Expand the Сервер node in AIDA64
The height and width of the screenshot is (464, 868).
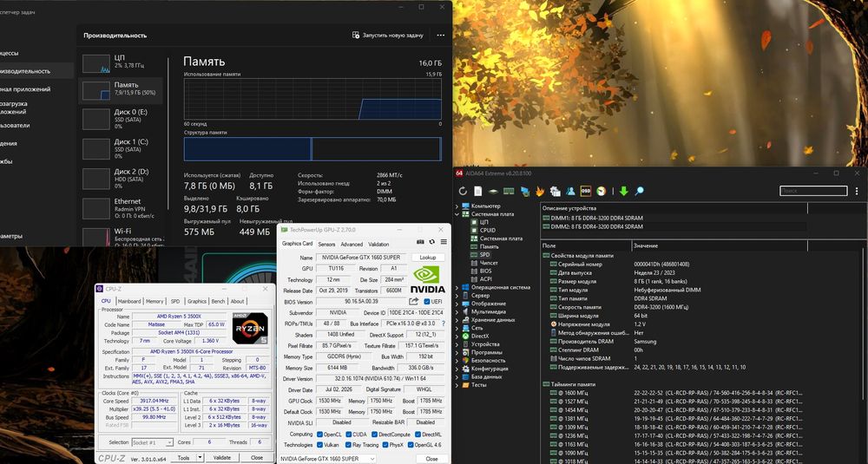(457, 296)
